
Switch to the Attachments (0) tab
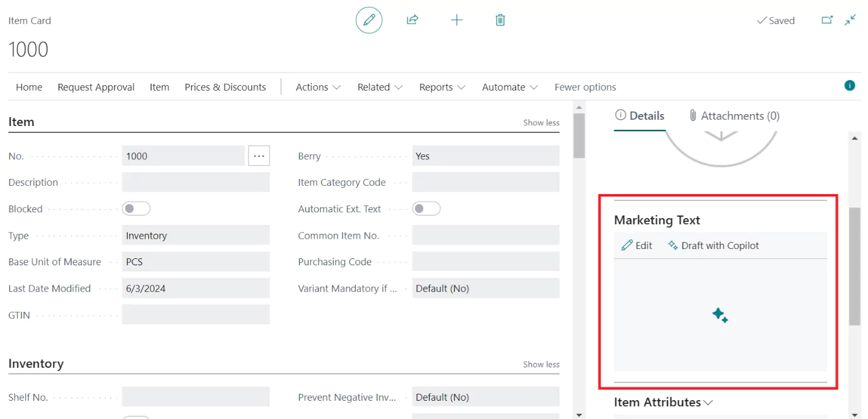(x=734, y=115)
